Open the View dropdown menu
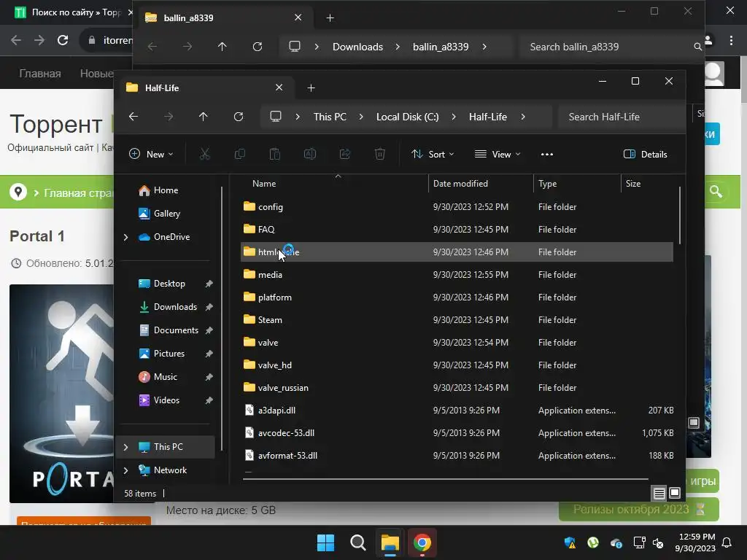747x560 pixels. tap(498, 155)
